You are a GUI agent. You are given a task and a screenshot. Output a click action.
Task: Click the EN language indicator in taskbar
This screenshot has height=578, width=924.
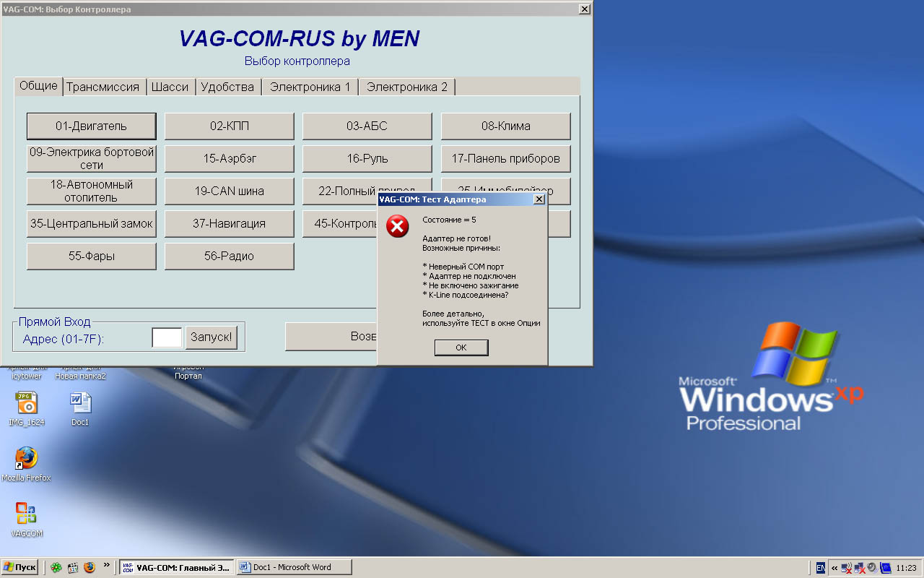click(821, 568)
